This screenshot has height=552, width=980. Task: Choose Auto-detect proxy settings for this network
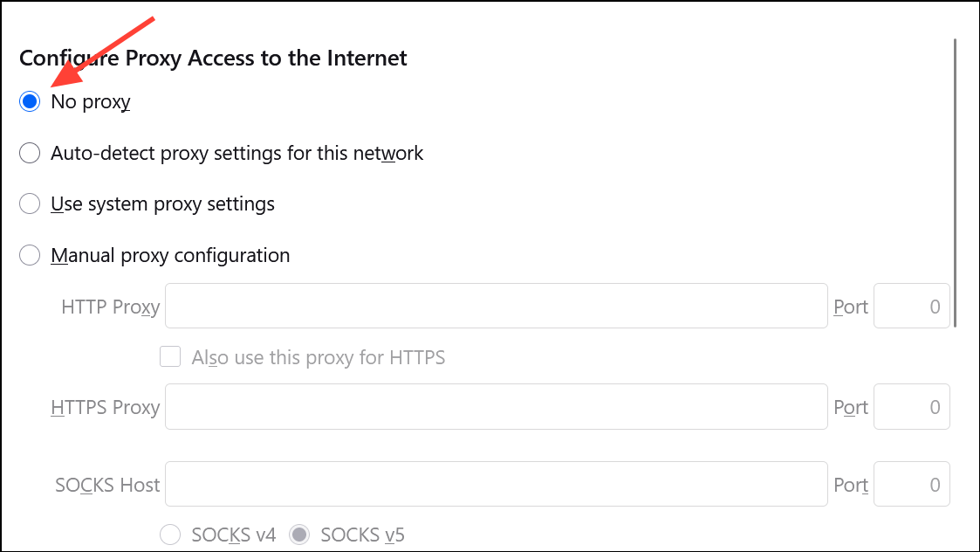(x=30, y=154)
